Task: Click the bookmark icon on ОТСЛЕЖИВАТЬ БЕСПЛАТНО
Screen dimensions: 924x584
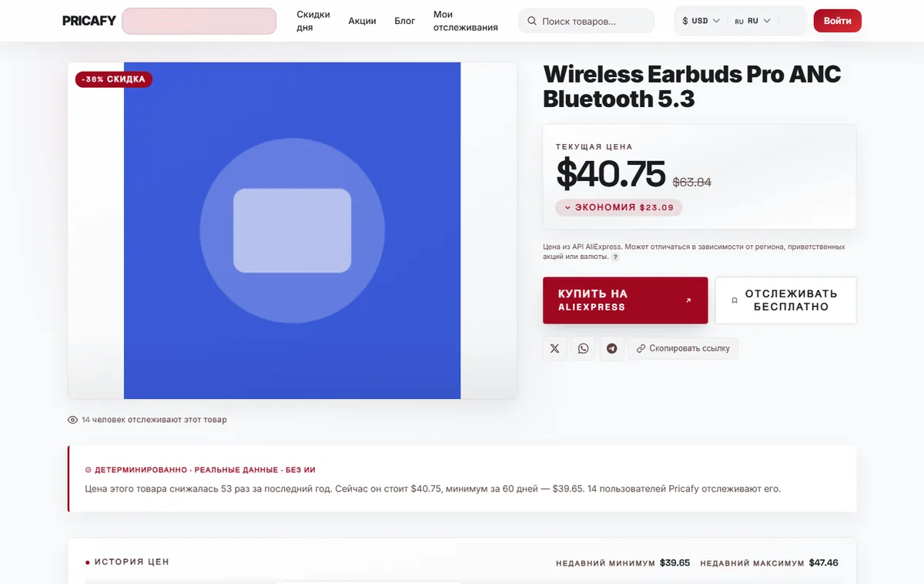Action: pos(735,300)
